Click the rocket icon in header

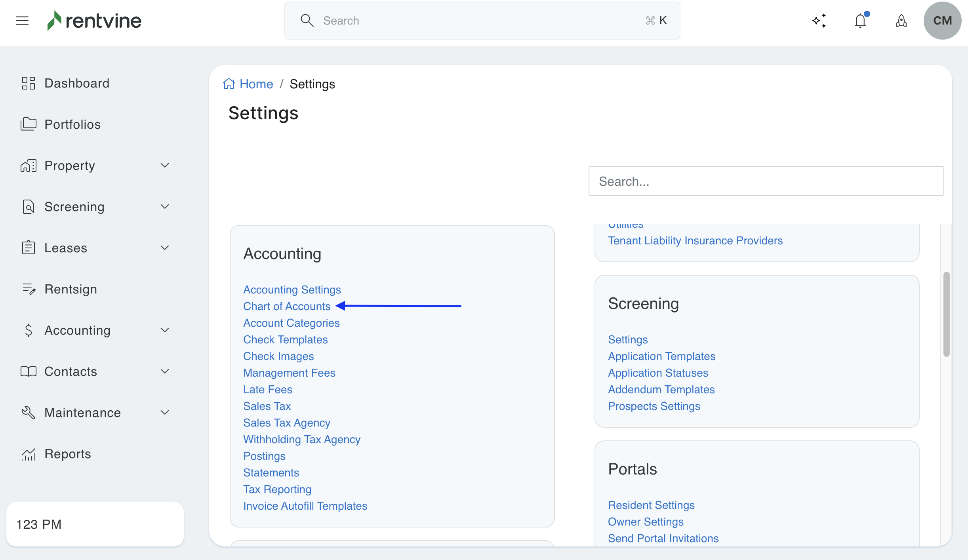(x=901, y=21)
